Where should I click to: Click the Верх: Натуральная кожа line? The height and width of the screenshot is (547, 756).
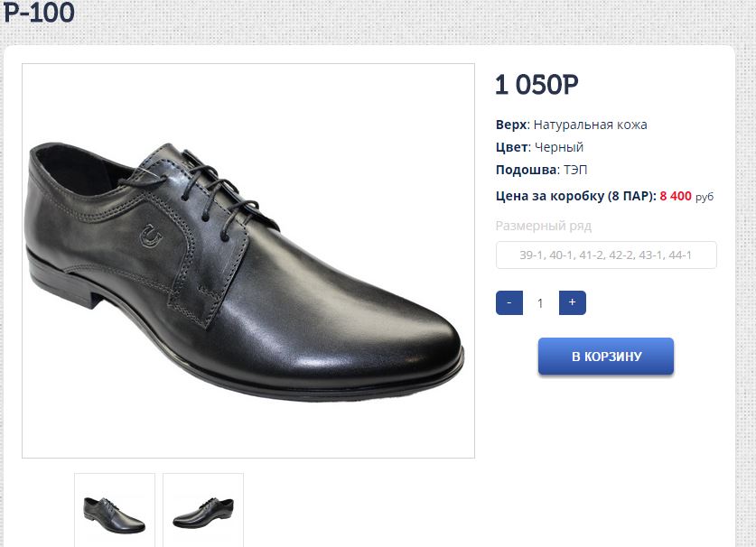tap(571, 125)
